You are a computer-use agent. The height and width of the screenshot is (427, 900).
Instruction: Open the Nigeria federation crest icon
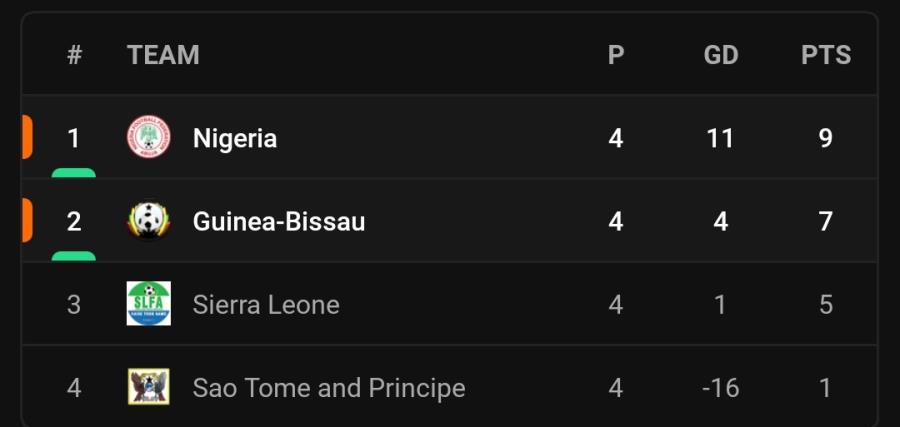click(149, 137)
